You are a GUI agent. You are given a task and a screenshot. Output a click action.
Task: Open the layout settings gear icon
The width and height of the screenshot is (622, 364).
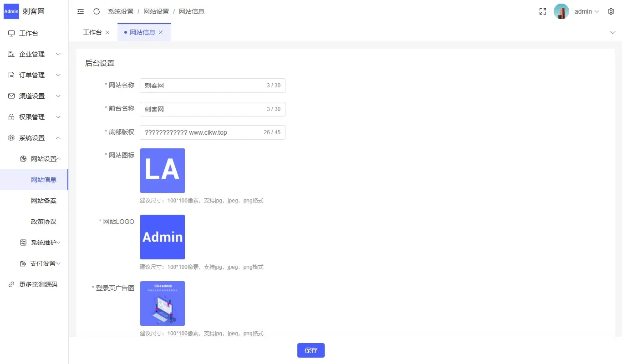(611, 11)
